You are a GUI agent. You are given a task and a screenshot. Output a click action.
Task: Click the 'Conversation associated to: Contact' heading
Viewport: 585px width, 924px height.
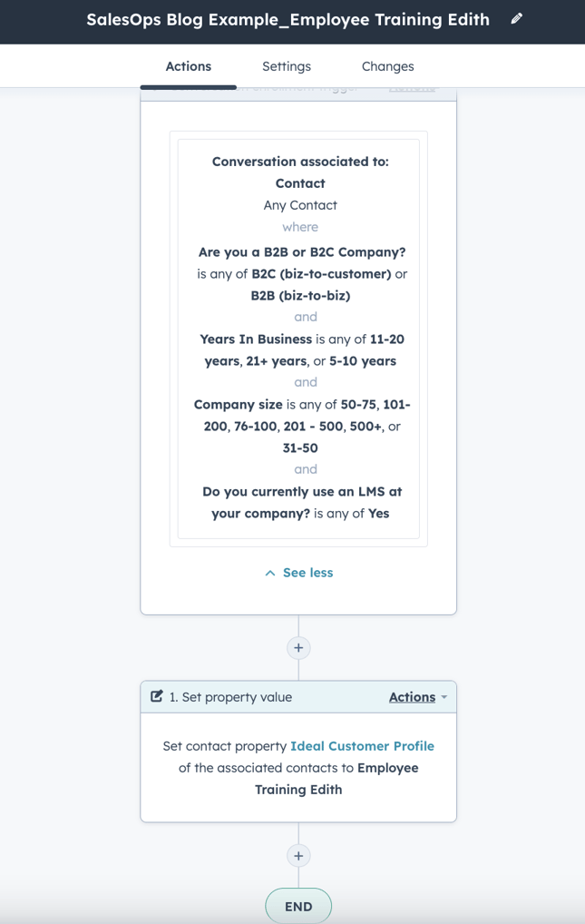300,172
